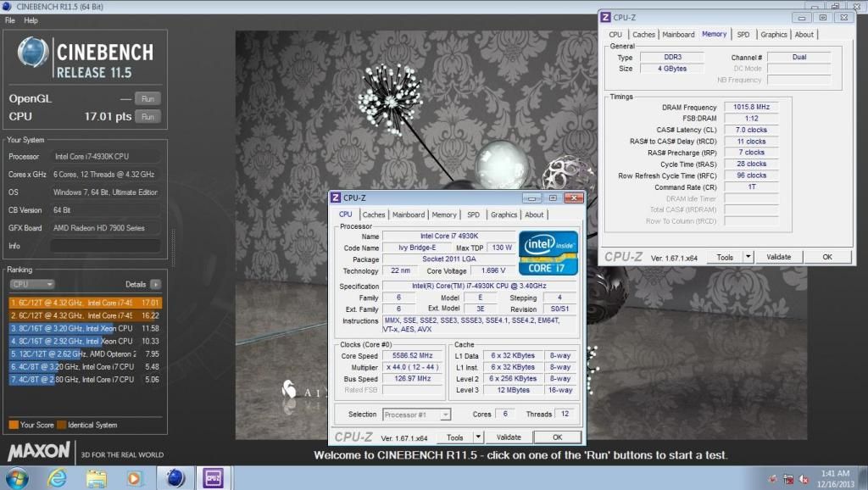
Task: Click the Windows Start orb
Action: pyautogui.click(x=15, y=477)
